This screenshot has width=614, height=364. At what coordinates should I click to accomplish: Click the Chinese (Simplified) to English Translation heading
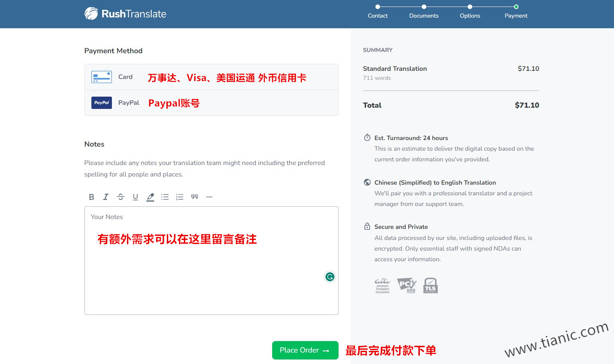[435, 183]
